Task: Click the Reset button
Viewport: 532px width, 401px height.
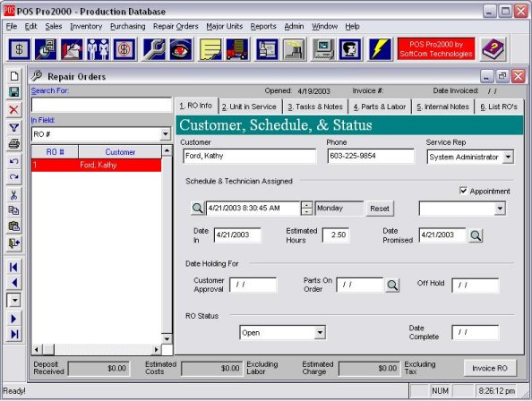Action: tap(380, 209)
